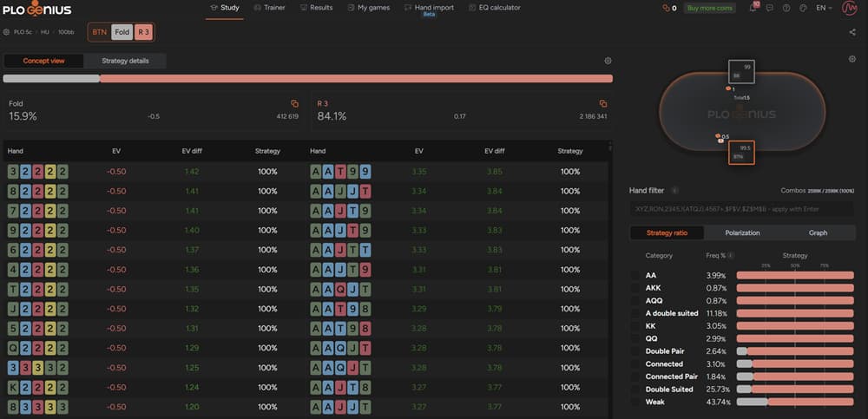Select the Graph tab
The image size is (868, 419).
(x=818, y=233)
